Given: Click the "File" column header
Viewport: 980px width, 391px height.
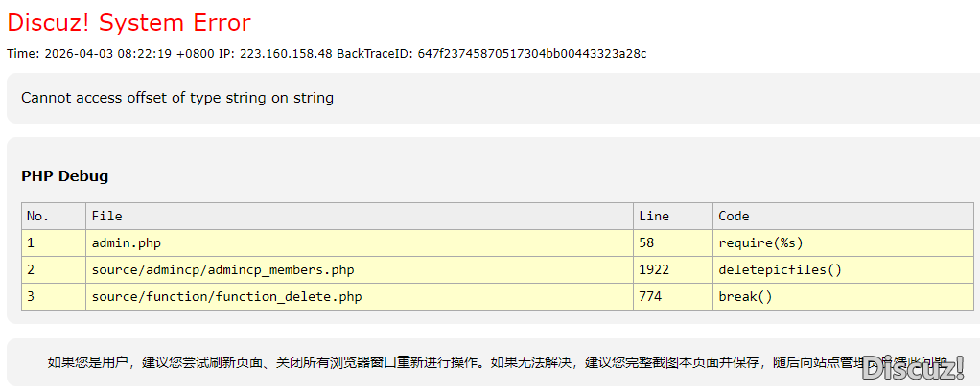Looking at the screenshot, I should point(107,217).
